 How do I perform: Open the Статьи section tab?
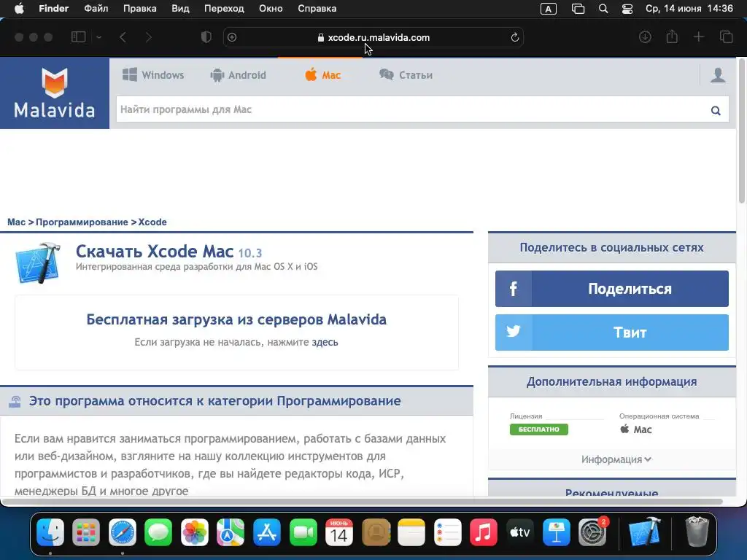(406, 75)
